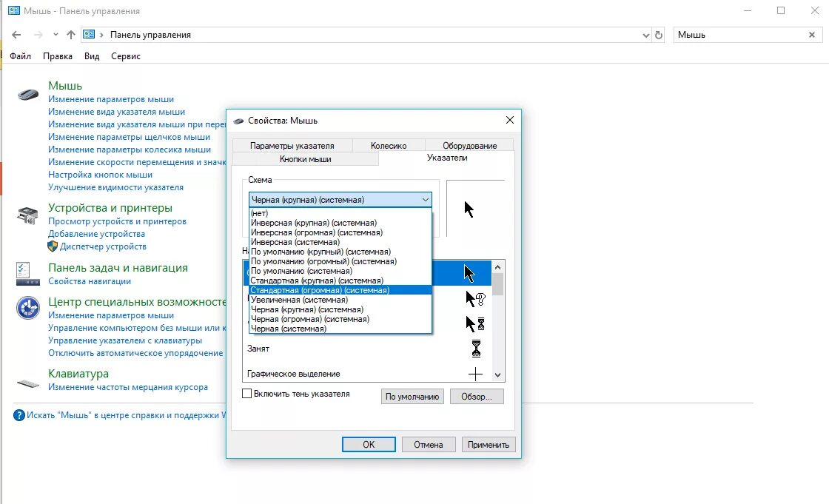Close the Свойства: Мышь dialog
This screenshot has height=504, width=829.
510,120
